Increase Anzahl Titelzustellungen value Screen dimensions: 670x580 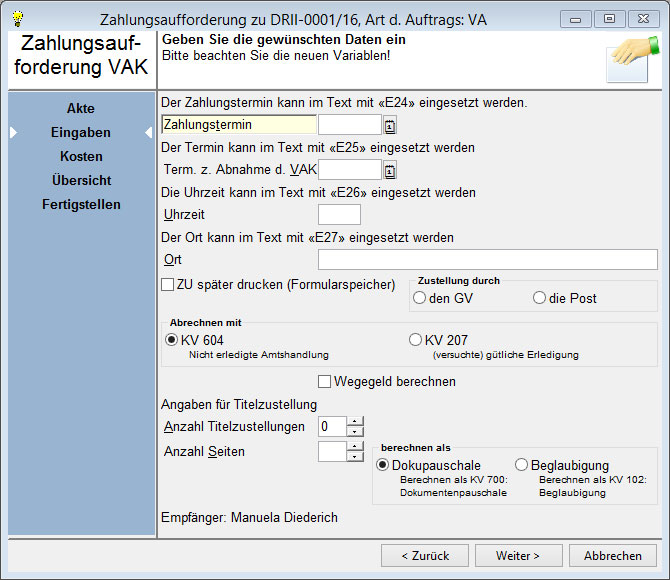point(354,421)
